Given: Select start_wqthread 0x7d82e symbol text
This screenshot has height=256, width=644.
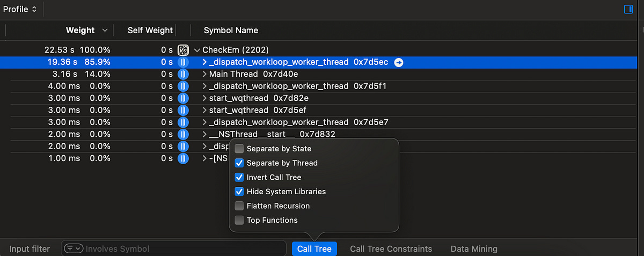Looking at the screenshot, I should click(x=259, y=98).
